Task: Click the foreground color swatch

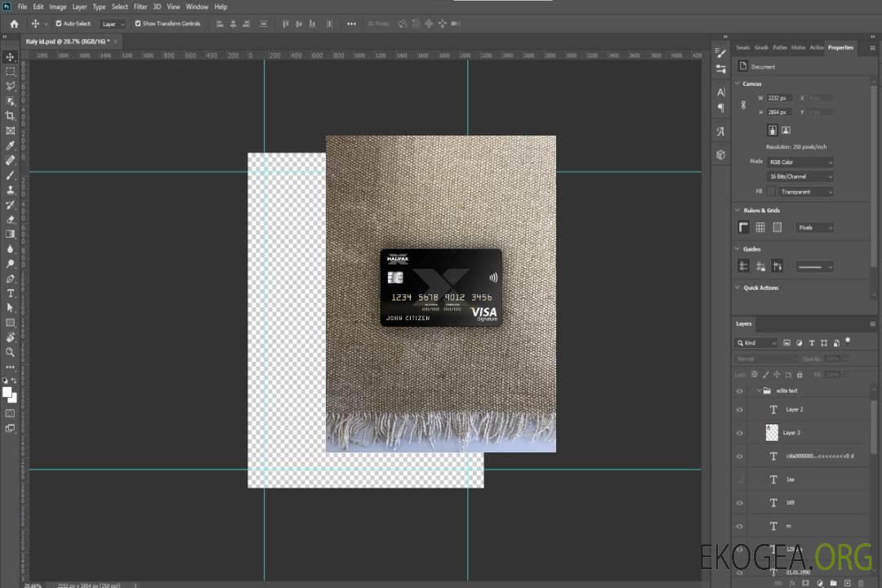Action: coord(7,392)
